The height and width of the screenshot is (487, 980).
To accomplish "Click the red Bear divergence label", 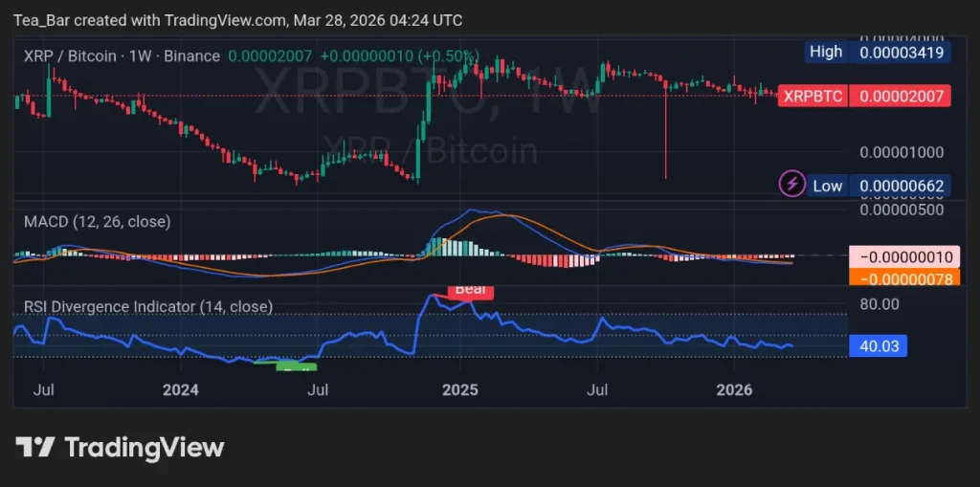I will 471,291.
